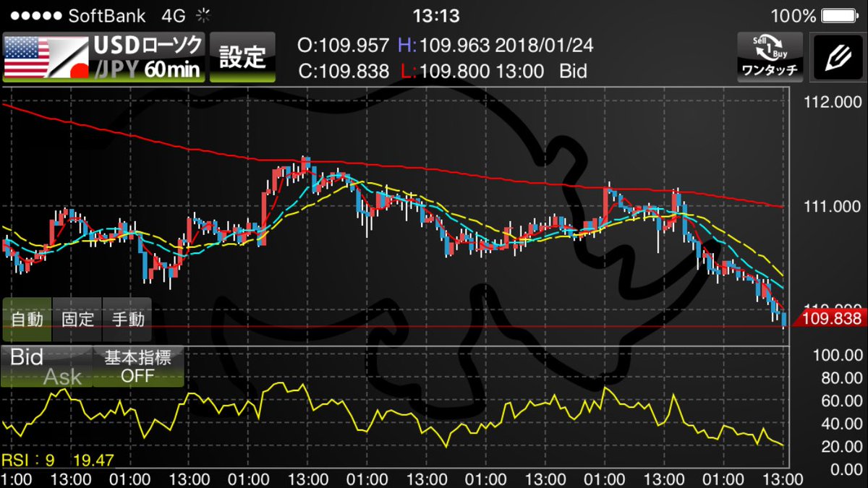Tap the 112.000 price axis label
868x488 pixels.
[x=833, y=103]
